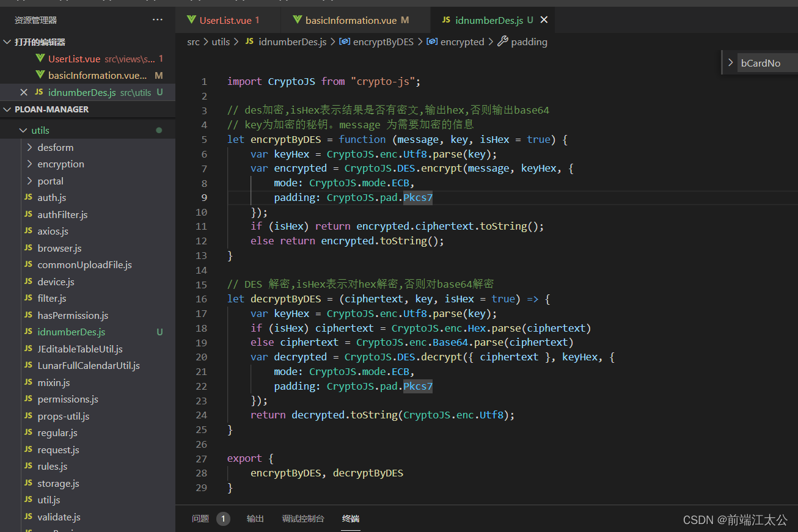The width and height of the screenshot is (798, 532).
Task: Expand the encryption folder
Action: point(30,164)
